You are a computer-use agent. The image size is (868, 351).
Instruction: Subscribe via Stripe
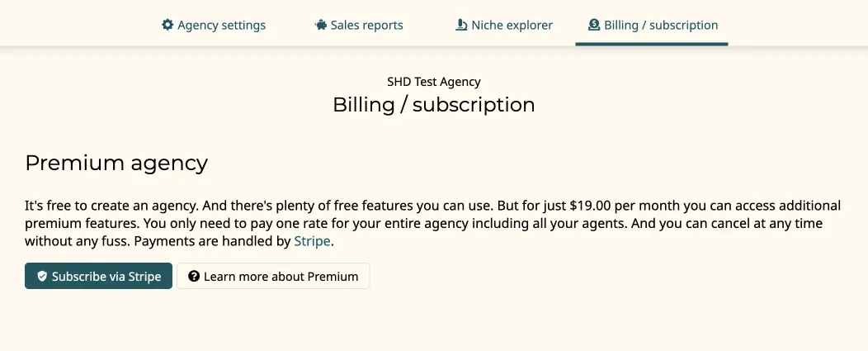click(x=98, y=276)
